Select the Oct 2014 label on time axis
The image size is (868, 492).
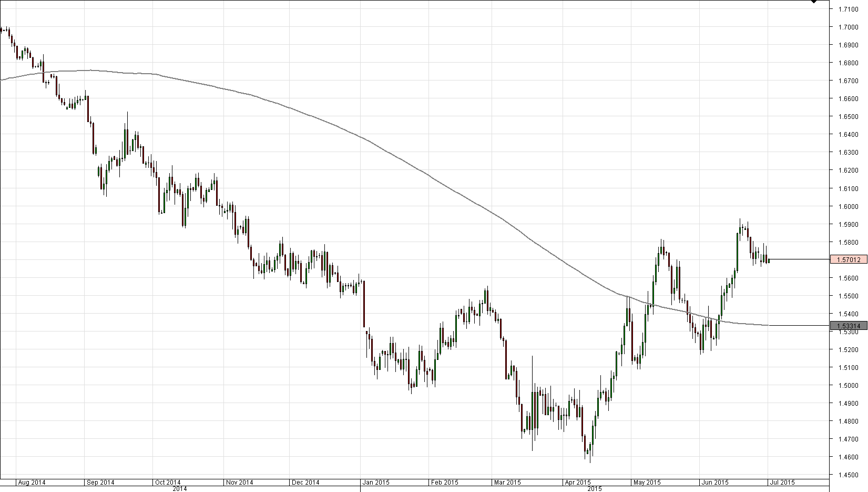(x=168, y=482)
